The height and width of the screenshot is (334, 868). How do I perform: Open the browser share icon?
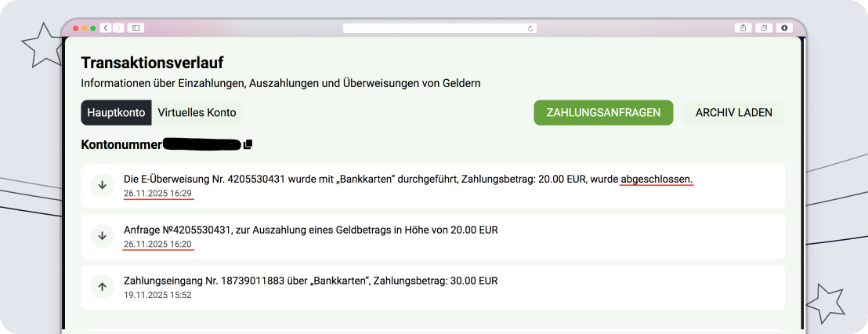[743, 27]
